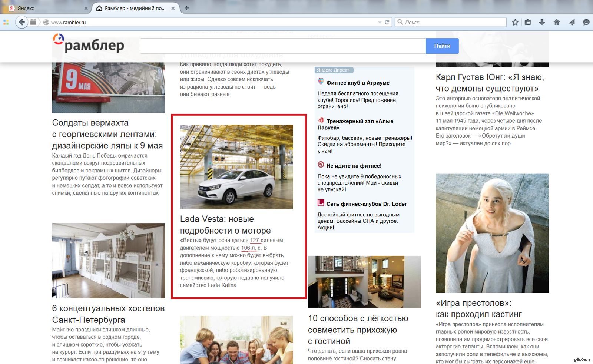The image size is (593, 364).
Task: Open a new tab with plus button
Action: [x=187, y=8]
